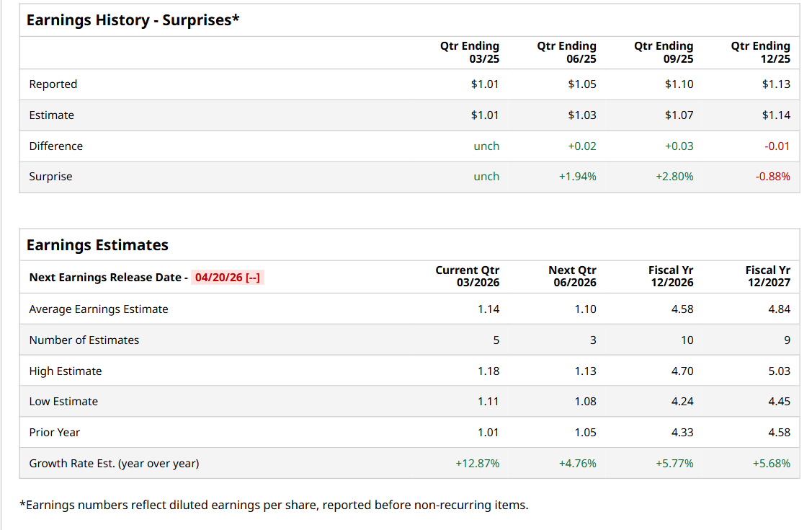Select the Average Earnings Estimate row label
This screenshot has width=812, height=530.
99,309
